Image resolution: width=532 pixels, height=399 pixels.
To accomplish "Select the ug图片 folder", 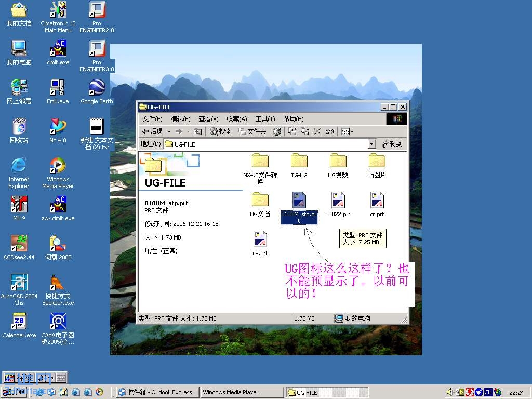I will [377, 166].
